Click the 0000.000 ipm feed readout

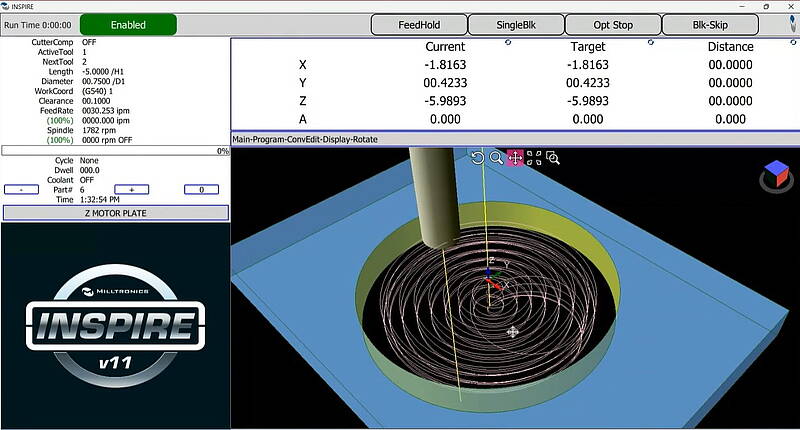click(x=106, y=121)
